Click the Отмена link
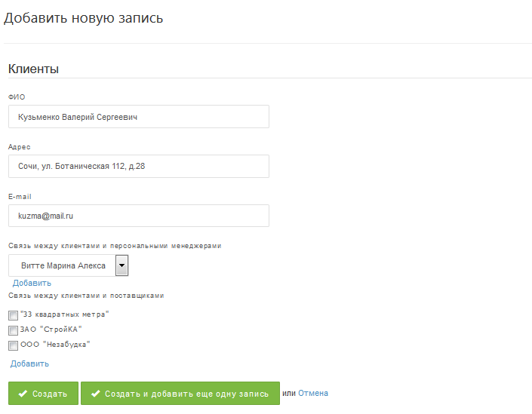The width and height of the screenshot is (532, 414). 313,393
